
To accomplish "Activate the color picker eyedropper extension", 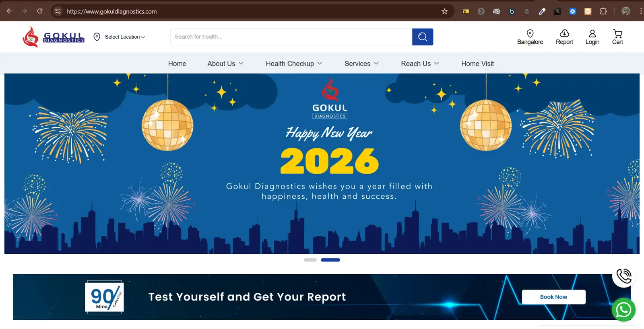I will click(542, 11).
